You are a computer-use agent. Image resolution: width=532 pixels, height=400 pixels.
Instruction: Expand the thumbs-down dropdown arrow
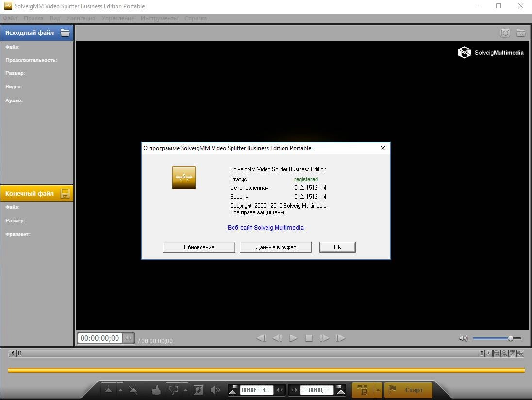(x=185, y=390)
